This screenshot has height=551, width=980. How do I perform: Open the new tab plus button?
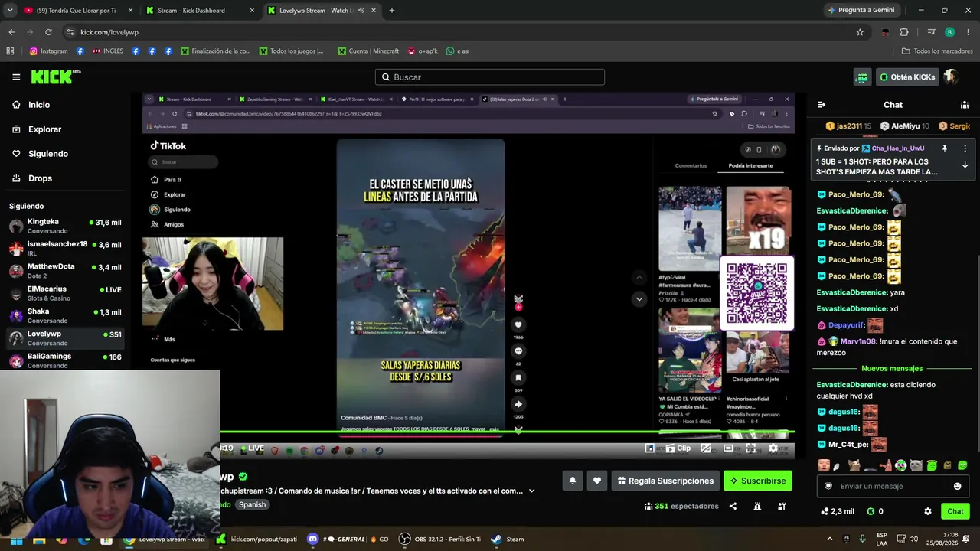click(392, 11)
